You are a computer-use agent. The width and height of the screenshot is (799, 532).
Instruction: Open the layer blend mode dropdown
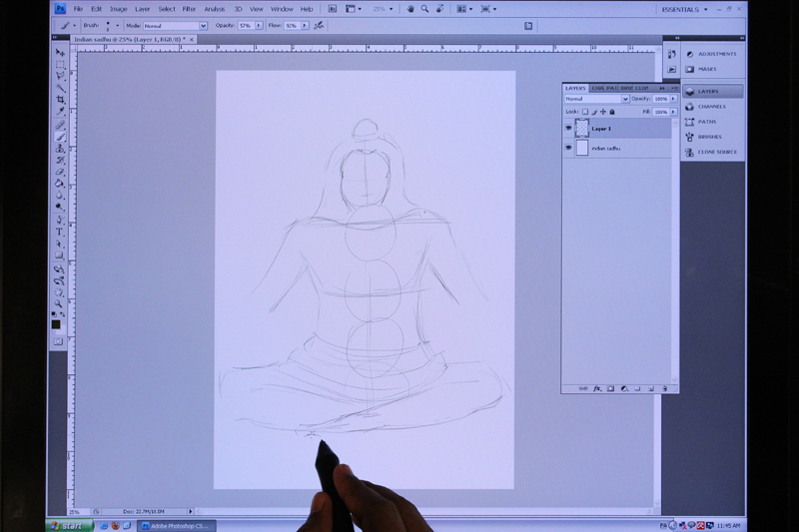[x=596, y=100]
